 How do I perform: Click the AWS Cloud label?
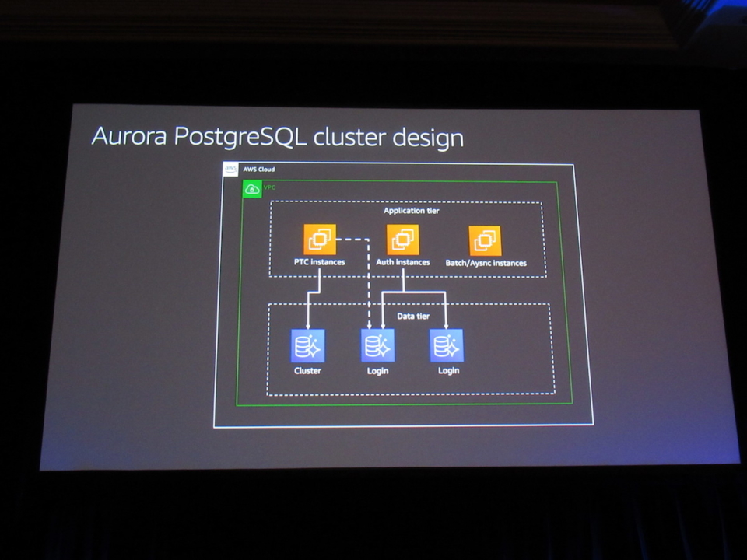tap(258, 170)
